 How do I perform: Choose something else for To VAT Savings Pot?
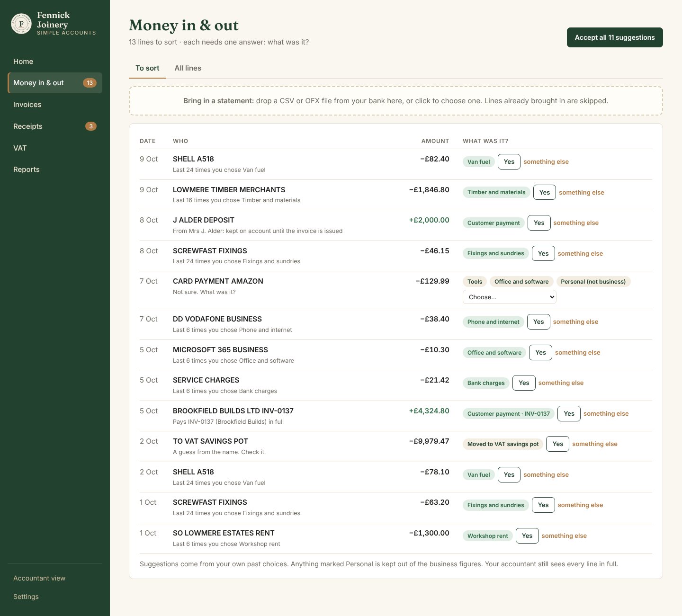pos(595,444)
